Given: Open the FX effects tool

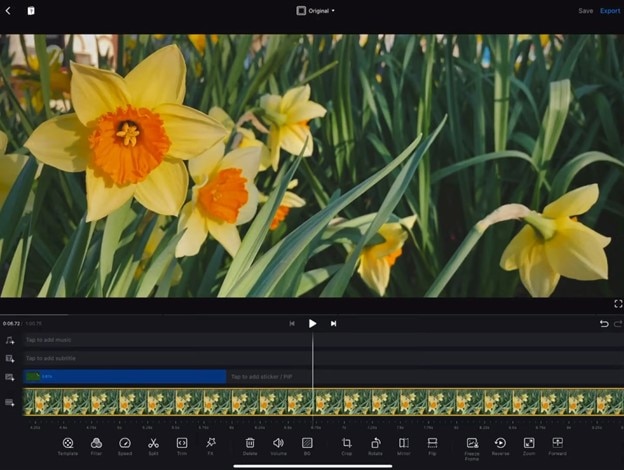Looking at the screenshot, I should click(x=211, y=446).
